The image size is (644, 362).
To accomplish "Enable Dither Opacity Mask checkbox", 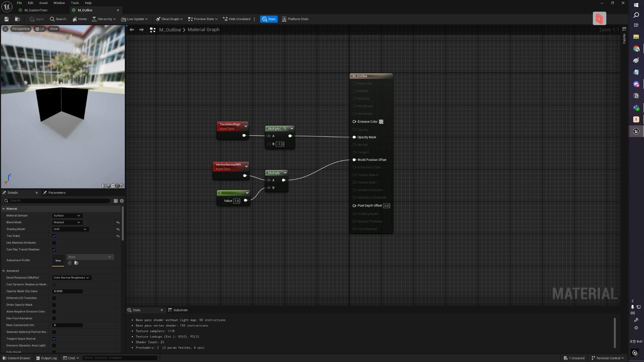I will 54,305.
